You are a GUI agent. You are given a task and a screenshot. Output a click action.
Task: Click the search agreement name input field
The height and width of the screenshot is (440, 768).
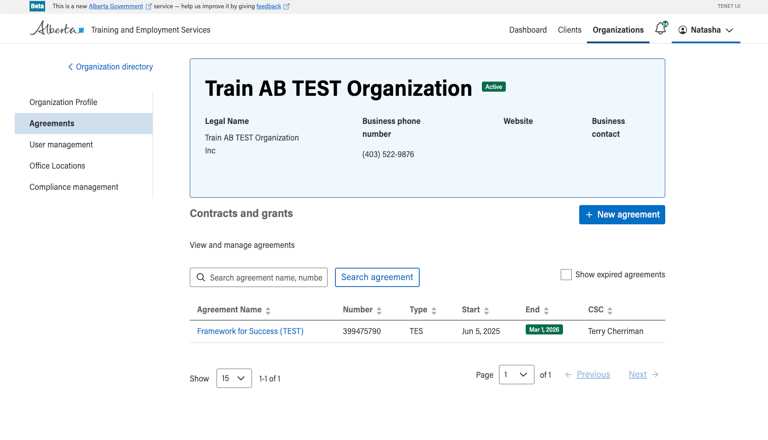tap(265, 277)
